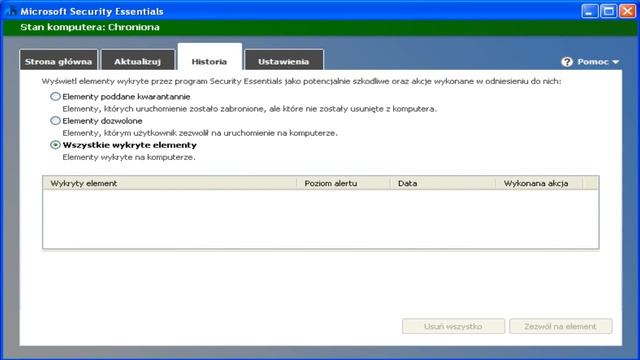The width and height of the screenshot is (640, 360).
Task: Sort by Wykonana akcja column header
Action: coord(539,183)
